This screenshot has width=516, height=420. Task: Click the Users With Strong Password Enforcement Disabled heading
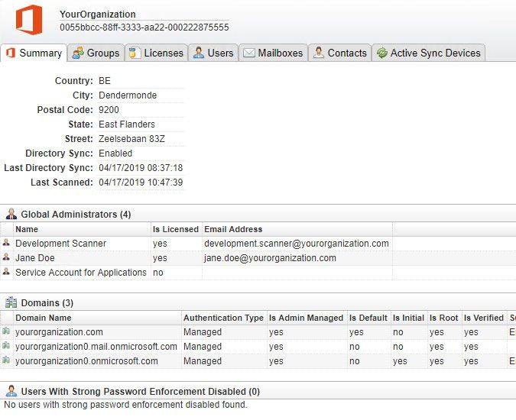coord(141,392)
